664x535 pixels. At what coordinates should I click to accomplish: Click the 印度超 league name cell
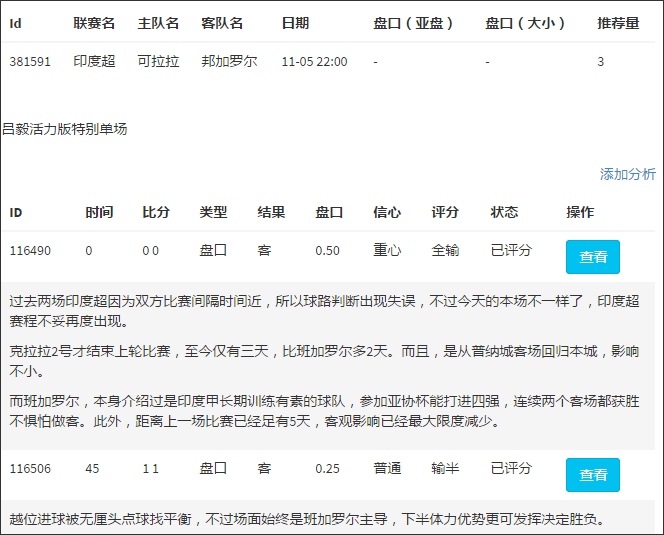94,61
